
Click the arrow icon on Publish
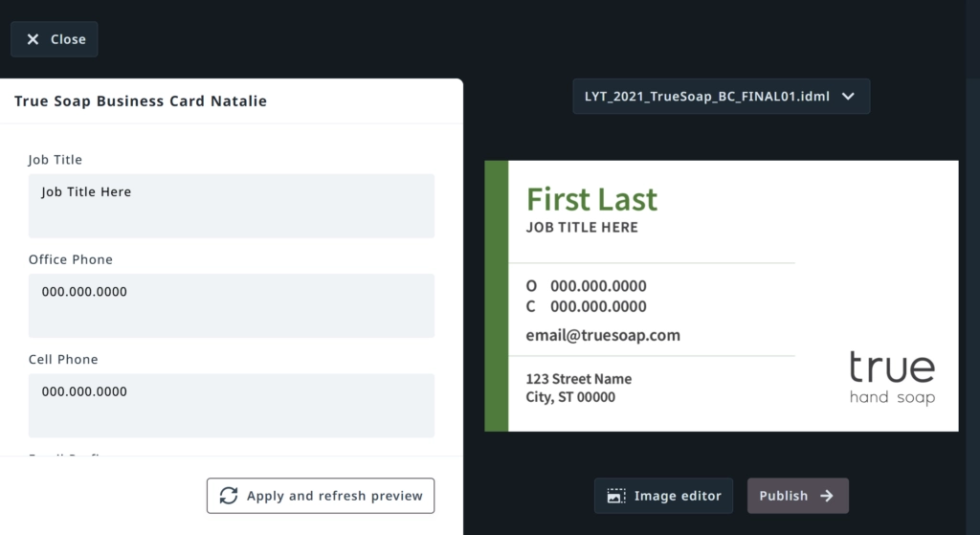[827, 496]
